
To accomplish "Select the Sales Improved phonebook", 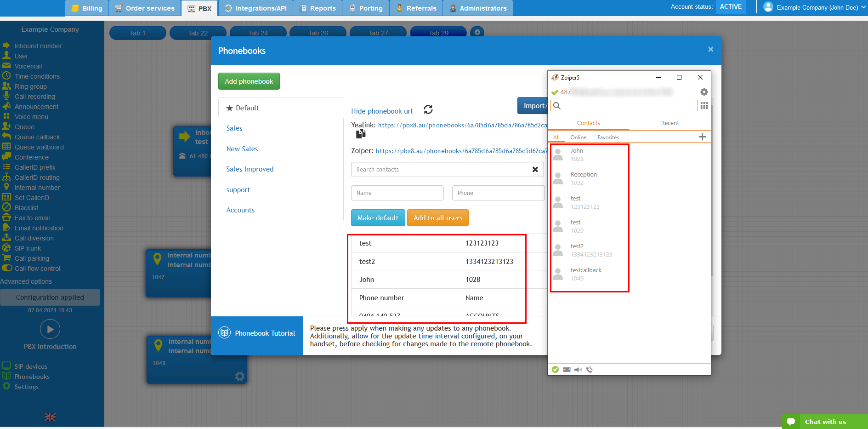I will tap(250, 169).
